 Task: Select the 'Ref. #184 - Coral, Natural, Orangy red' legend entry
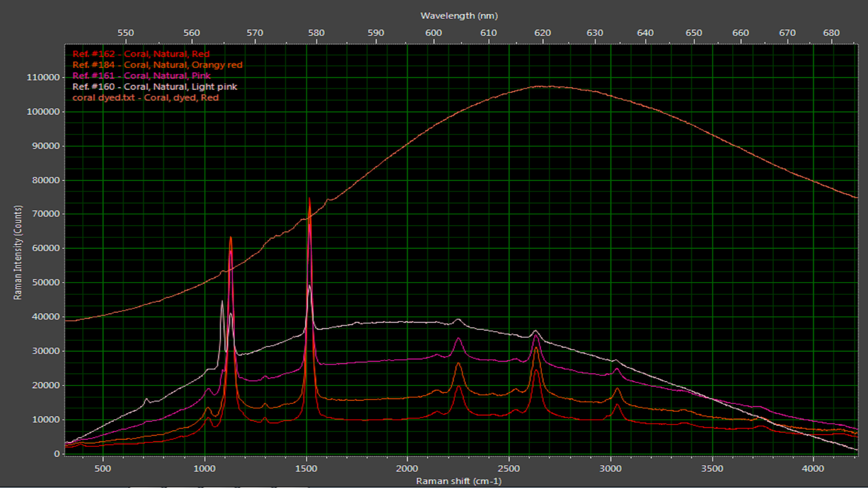(157, 65)
